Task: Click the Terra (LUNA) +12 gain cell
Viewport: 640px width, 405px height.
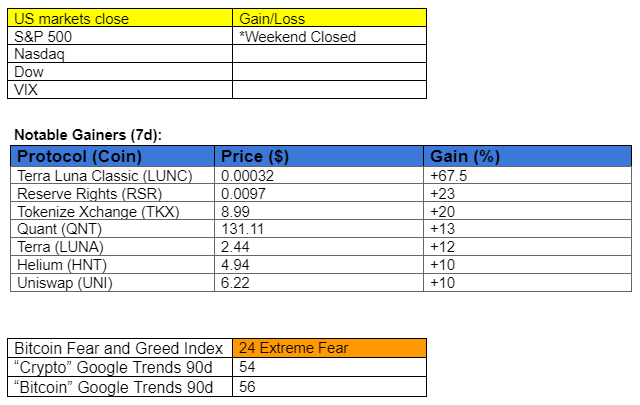Action: tap(527, 247)
